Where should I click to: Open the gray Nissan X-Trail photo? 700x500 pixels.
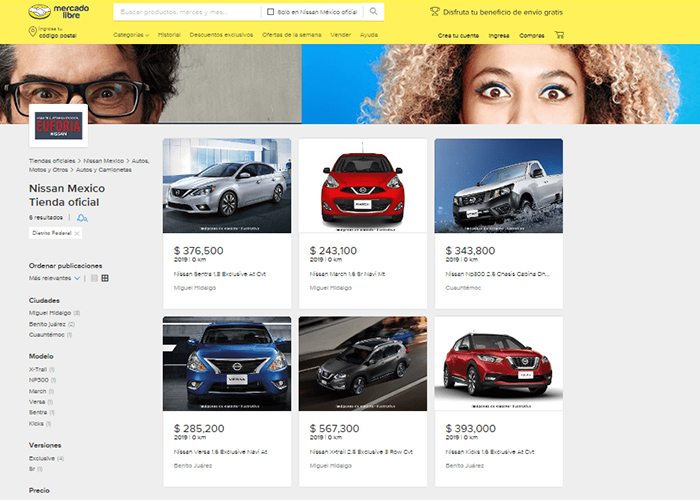coord(363,364)
